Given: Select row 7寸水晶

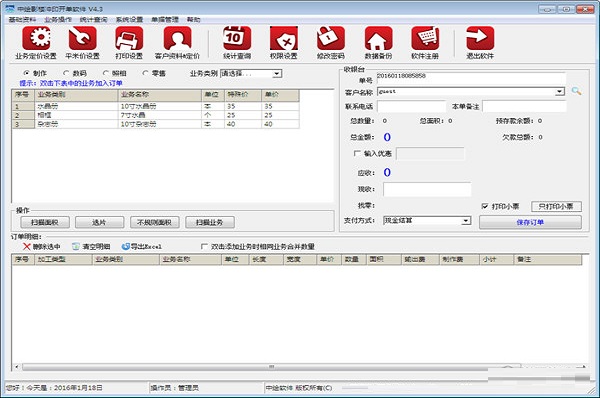Looking at the screenshot, I should (x=156, y=115).
